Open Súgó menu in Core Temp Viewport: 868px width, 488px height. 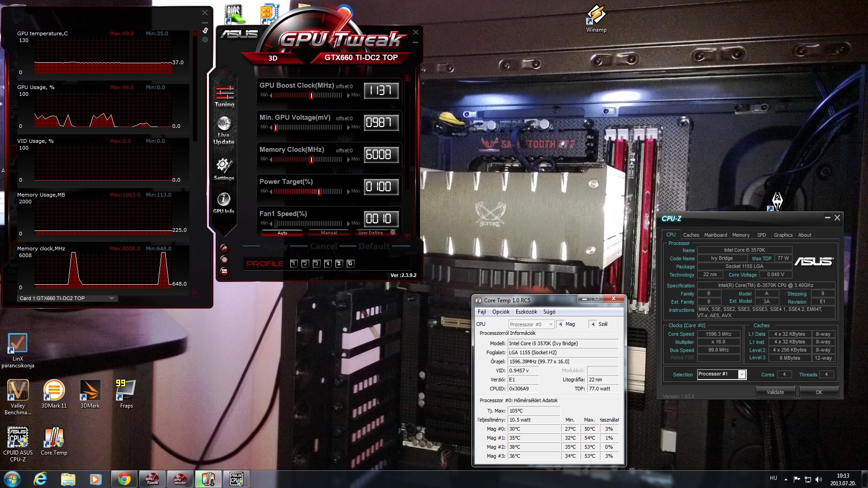click(549, 312)
